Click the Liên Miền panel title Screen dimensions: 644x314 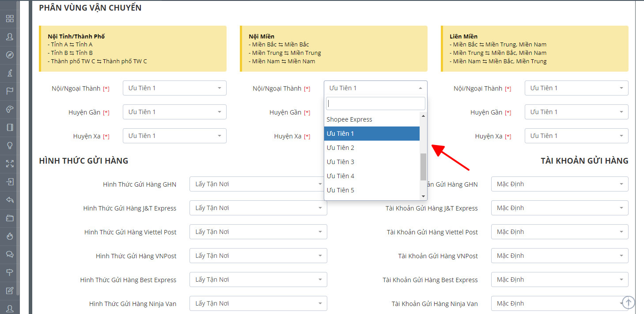click(x=463, y=36)
